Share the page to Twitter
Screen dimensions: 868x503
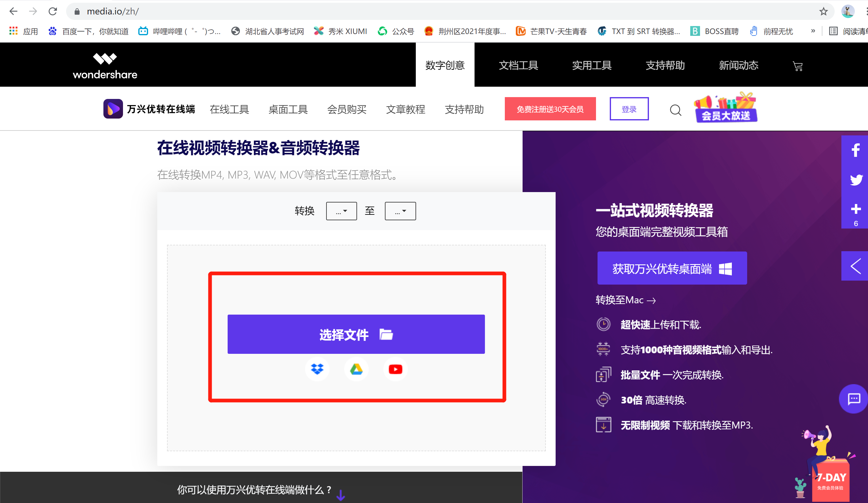click(x=855, y=180)
